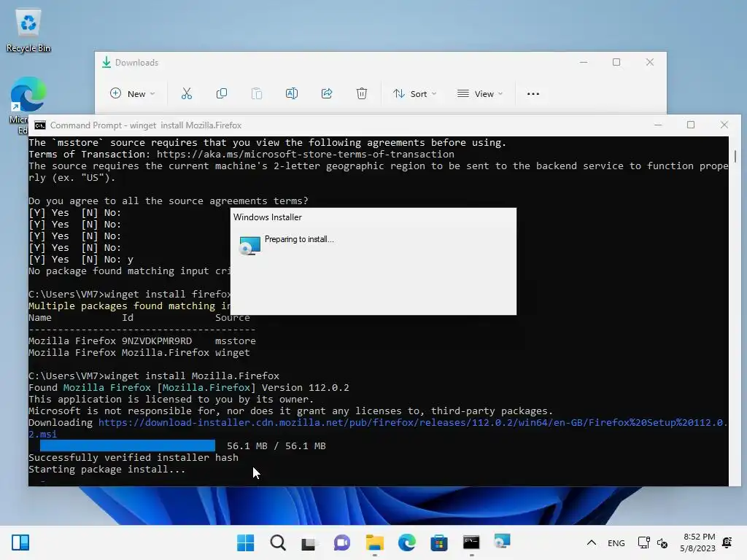The image size is (747, 560).
Task: Click the blue download progress bar
Action: [x=127, y=446]
